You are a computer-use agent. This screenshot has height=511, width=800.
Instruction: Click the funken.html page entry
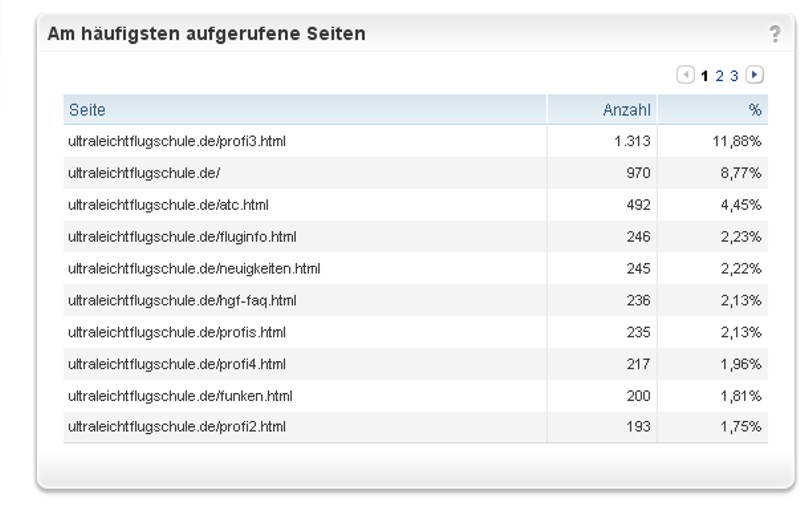180,396
